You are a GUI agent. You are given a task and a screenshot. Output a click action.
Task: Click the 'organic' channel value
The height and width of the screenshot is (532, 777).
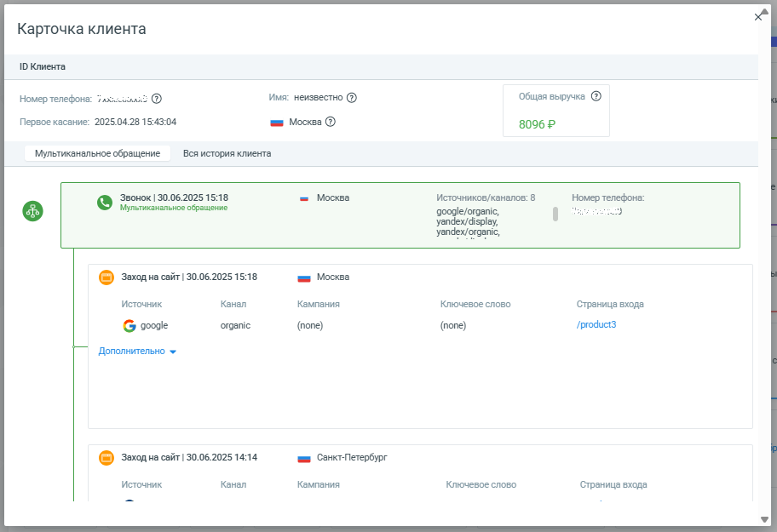click(x=235, y=325)
